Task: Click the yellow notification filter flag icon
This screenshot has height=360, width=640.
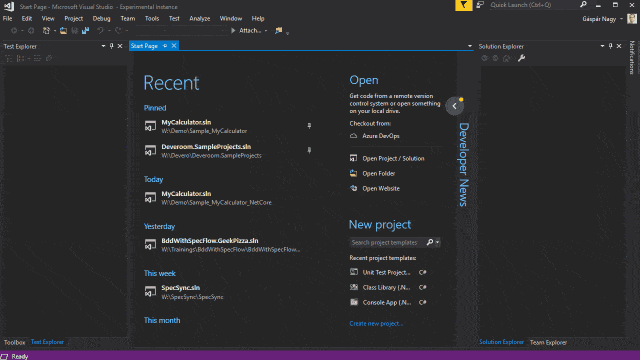Action: click(x=464, y=5)
